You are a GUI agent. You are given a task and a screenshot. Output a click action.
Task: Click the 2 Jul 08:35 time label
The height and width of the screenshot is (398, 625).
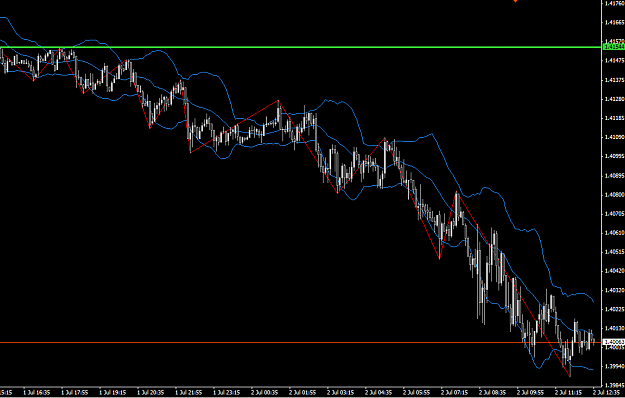493,393
